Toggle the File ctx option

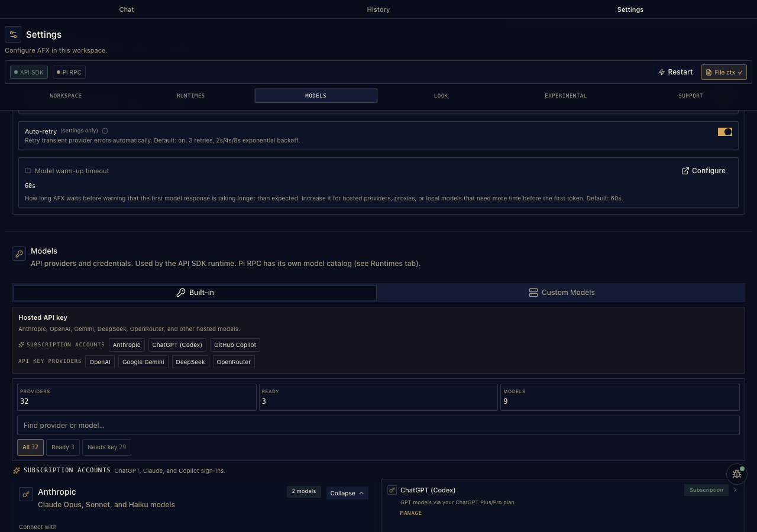click(724, 72)
